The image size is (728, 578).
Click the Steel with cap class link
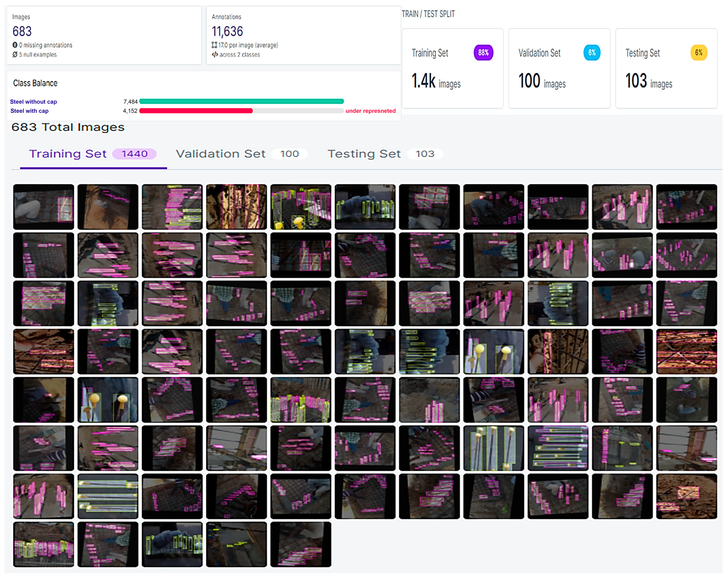29,111
